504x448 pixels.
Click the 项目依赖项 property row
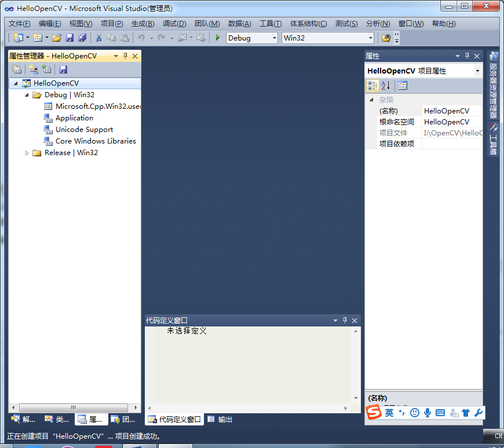coord(430,144)
